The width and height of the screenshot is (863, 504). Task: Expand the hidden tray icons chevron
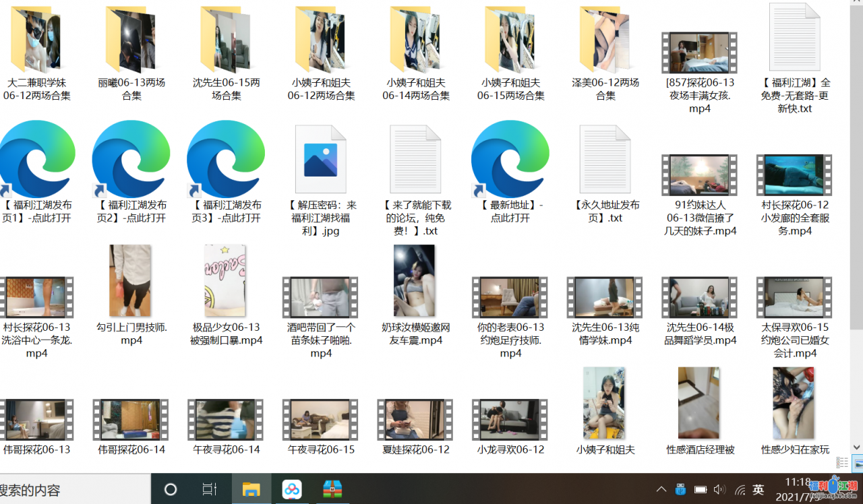(661, 489)
